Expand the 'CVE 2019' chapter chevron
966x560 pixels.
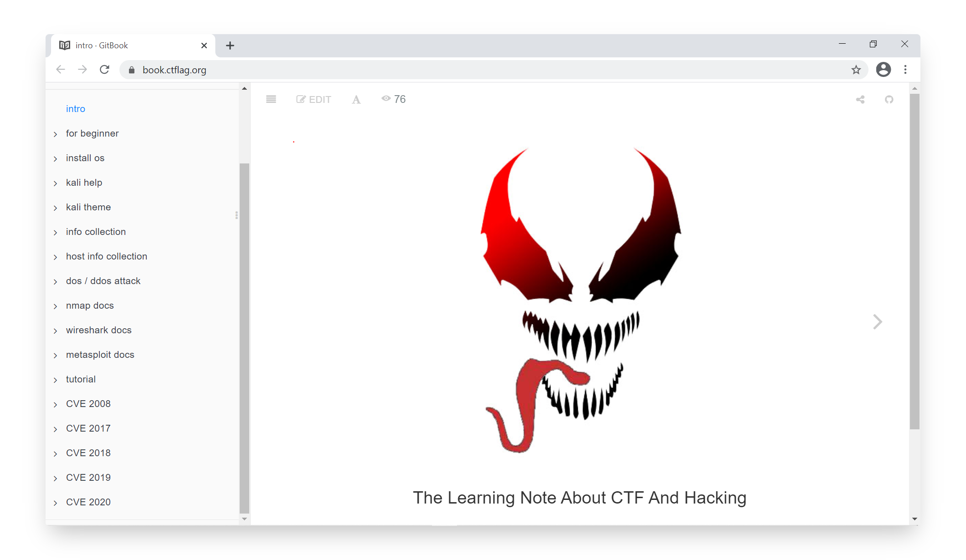(x=56, y=478)
